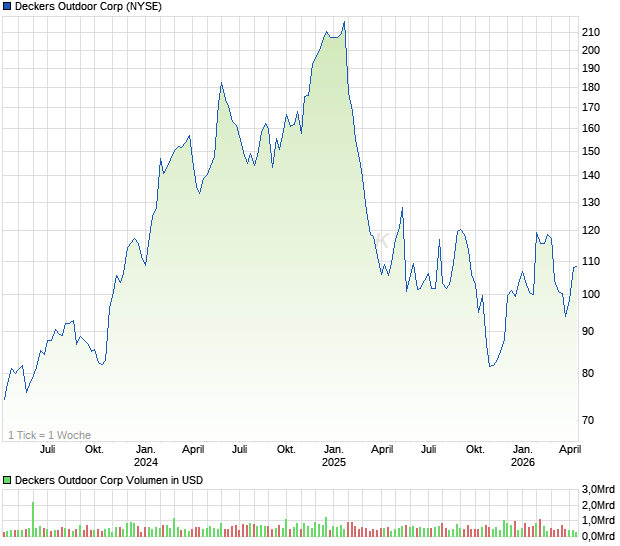
Task: Click the 170 price axis label
Action: click(591, 108)
